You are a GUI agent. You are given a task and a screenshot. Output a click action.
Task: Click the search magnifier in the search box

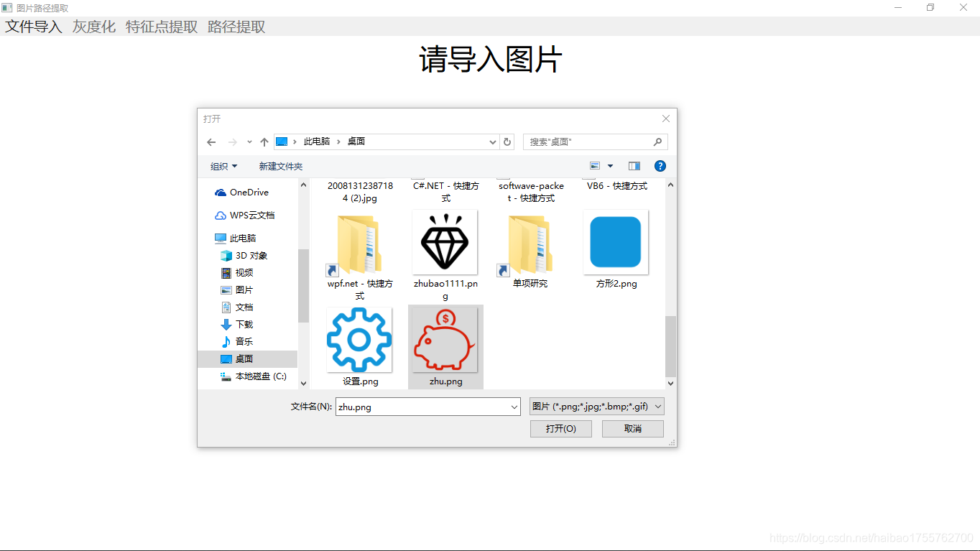[x=657, y=142]
